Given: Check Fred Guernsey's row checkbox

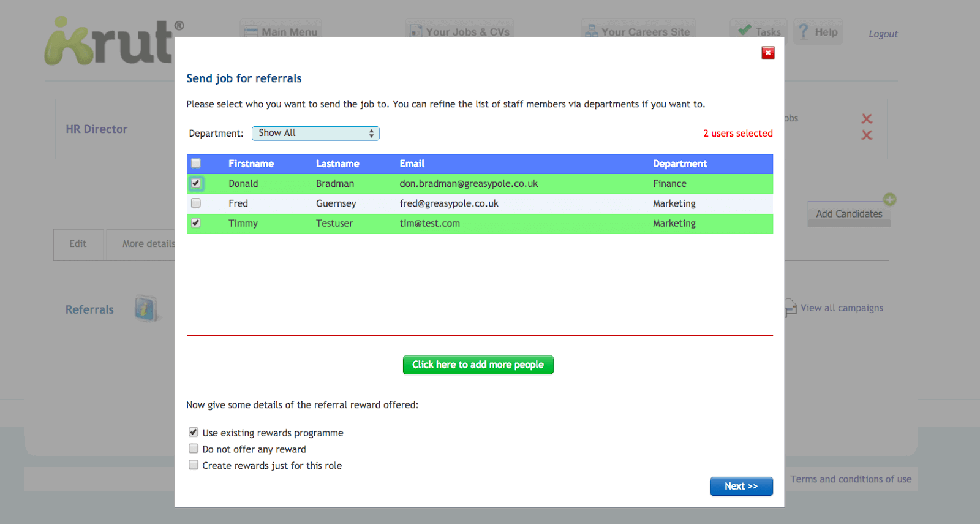Looking at the screenshot, I should 196,203.
